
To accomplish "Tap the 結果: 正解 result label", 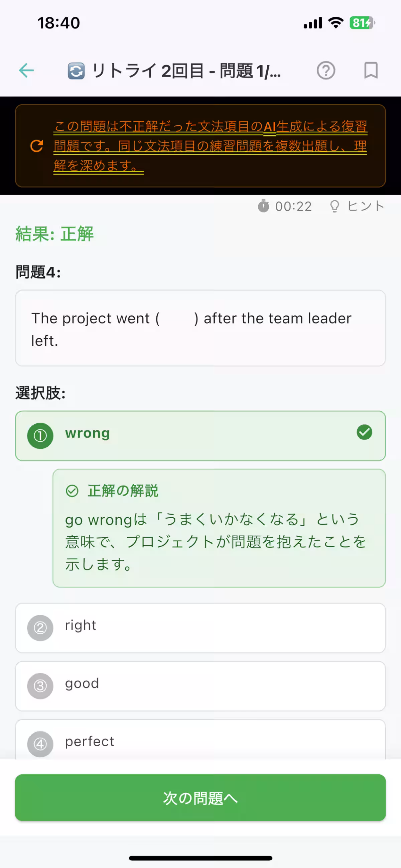I will [x=54, y=234].
